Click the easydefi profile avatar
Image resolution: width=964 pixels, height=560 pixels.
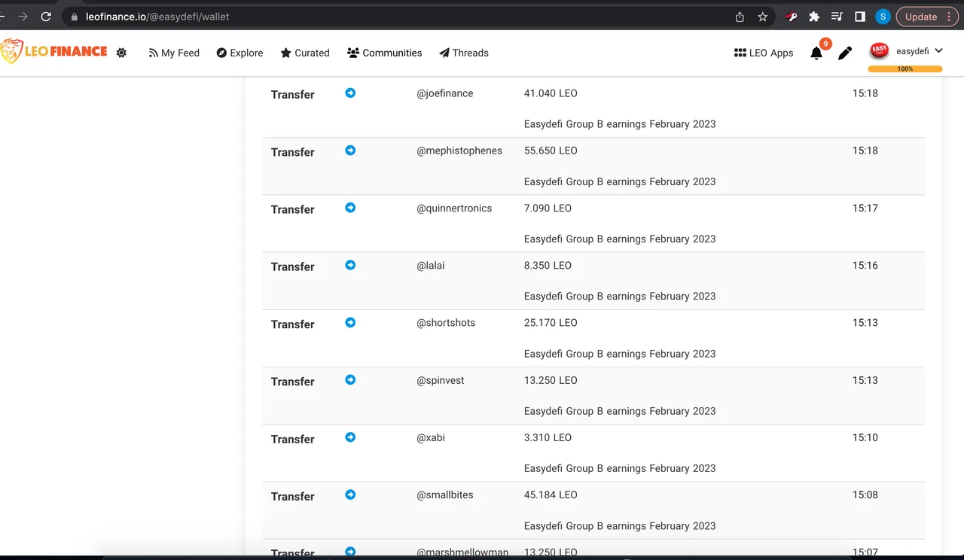coord(879,51)
